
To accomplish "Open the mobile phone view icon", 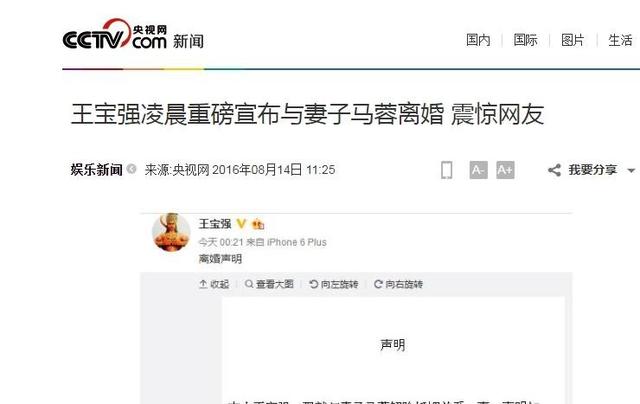I will tap(447, 170).
